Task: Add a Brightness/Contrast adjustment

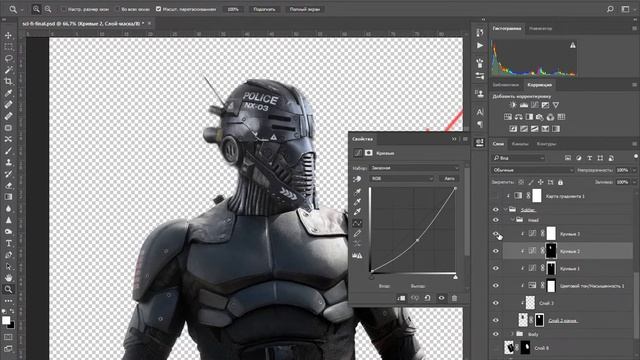Action: [513, 105]
